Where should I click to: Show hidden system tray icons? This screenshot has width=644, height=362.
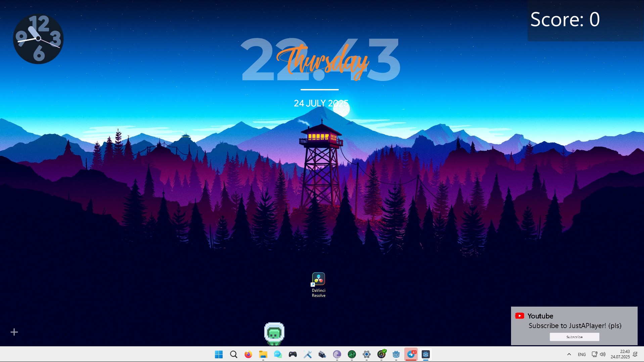[569, 354]
